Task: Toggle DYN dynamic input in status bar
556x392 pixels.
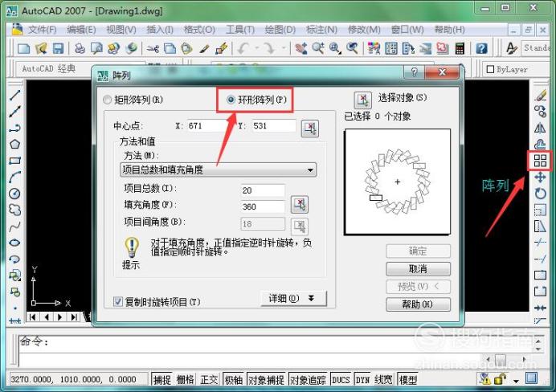Action: point(362,380)
